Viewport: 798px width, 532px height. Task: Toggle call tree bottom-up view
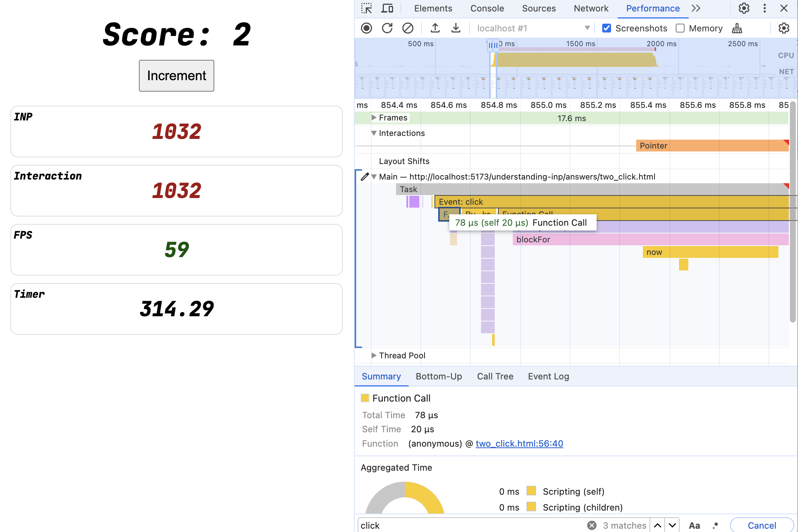point(439,376)
